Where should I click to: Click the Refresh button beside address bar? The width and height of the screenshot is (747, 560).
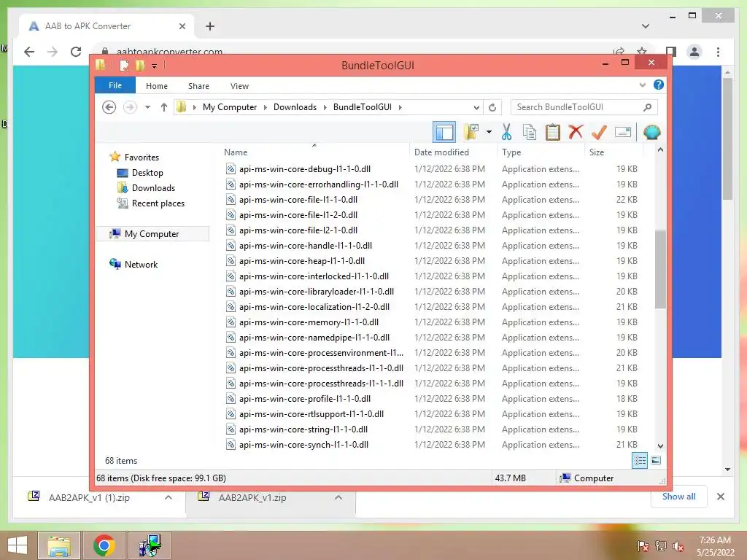pos(492,107)
